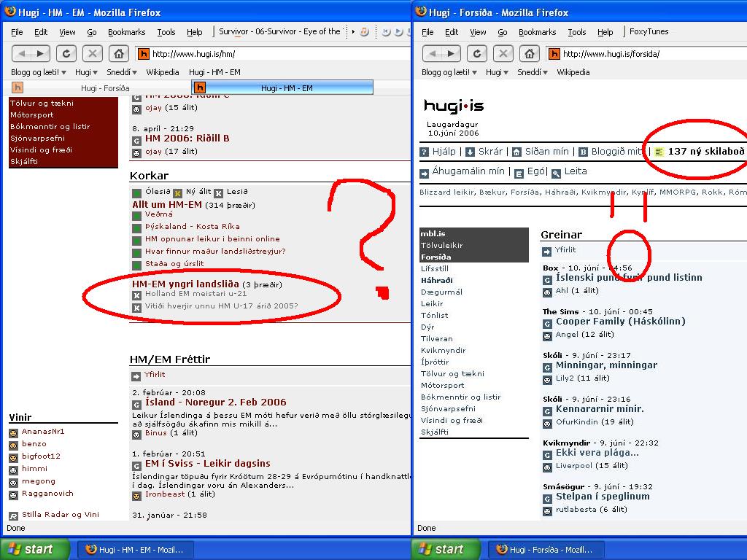Open Staða og úrslit thread
This screenshot has height=560, width=747.
[174, 263]
